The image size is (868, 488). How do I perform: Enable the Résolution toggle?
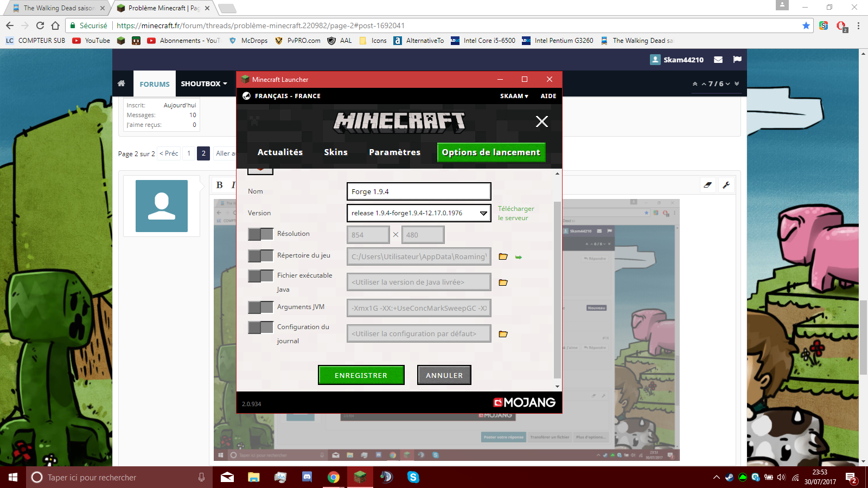click(260, 234)
